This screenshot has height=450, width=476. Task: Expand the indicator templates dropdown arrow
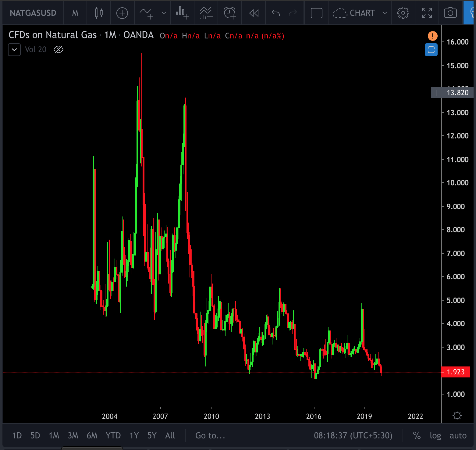(164, 13)
